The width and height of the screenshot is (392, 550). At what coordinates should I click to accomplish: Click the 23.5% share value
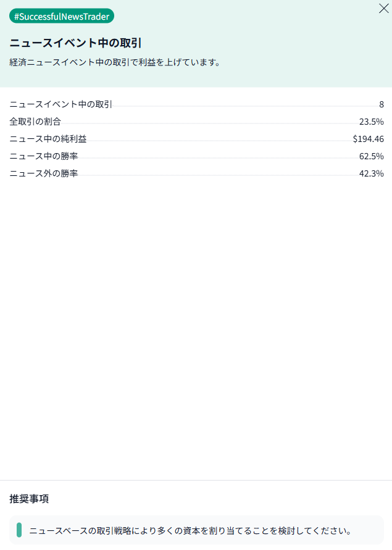(x=371, y=122)
